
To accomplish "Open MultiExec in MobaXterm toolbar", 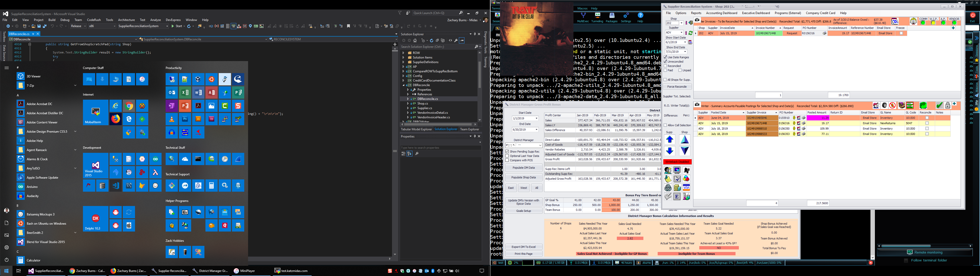I will coord(583,18).
